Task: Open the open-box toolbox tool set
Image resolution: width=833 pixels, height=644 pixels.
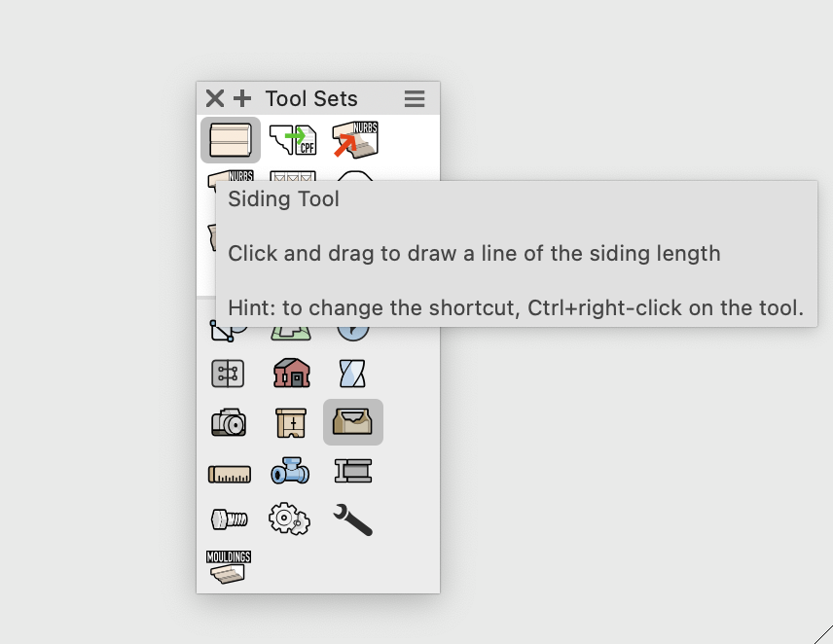Action: point(352,422)
